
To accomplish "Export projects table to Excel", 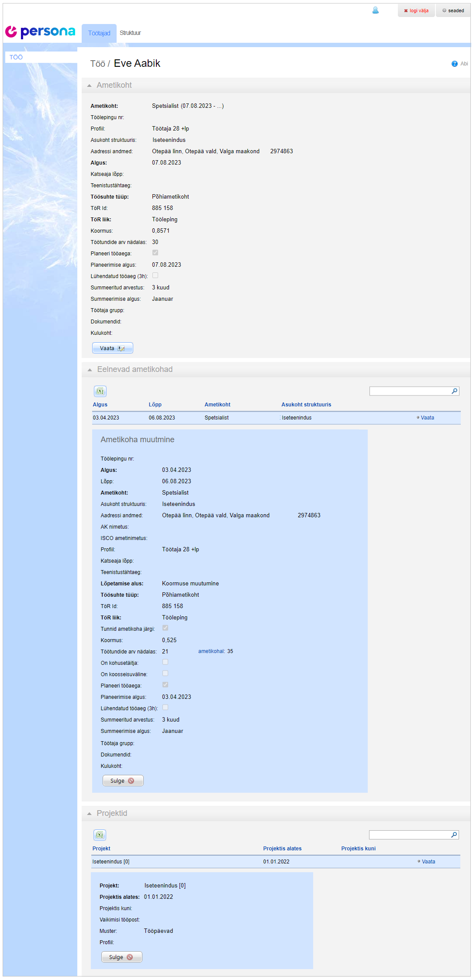I will click(100, 835).
